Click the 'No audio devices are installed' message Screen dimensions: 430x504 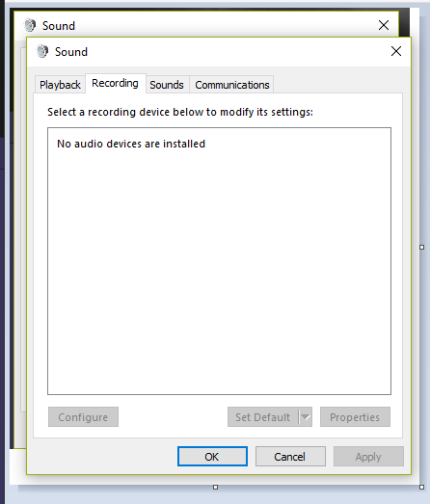point(131,144)
